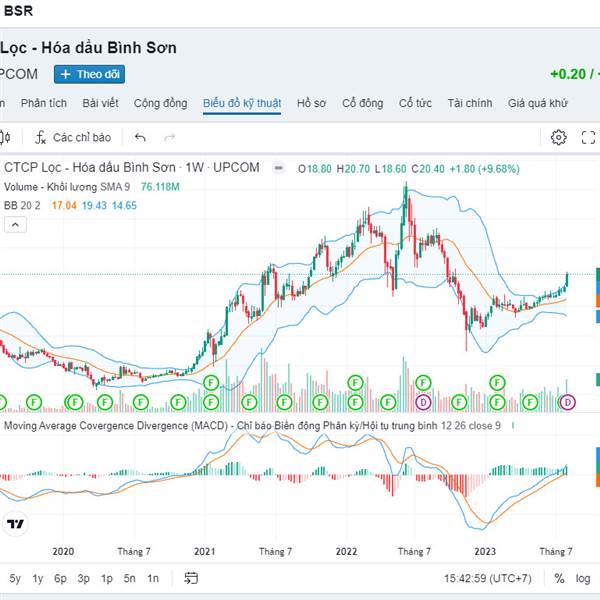
Task: Select the 3p time range
Action: tap(83, 578)
